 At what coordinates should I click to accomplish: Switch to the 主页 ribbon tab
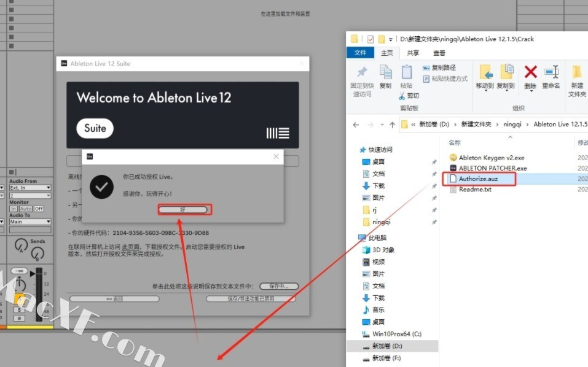click(x=386, y=53)
